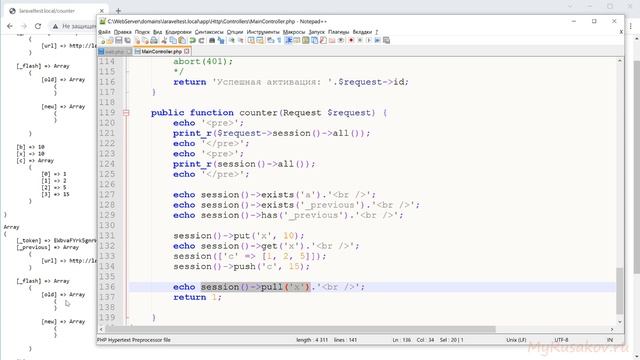Viewport: 640px width, 360px height.
Task: Open the Синтаксисы menu
Action: click(x=209, y=32)
